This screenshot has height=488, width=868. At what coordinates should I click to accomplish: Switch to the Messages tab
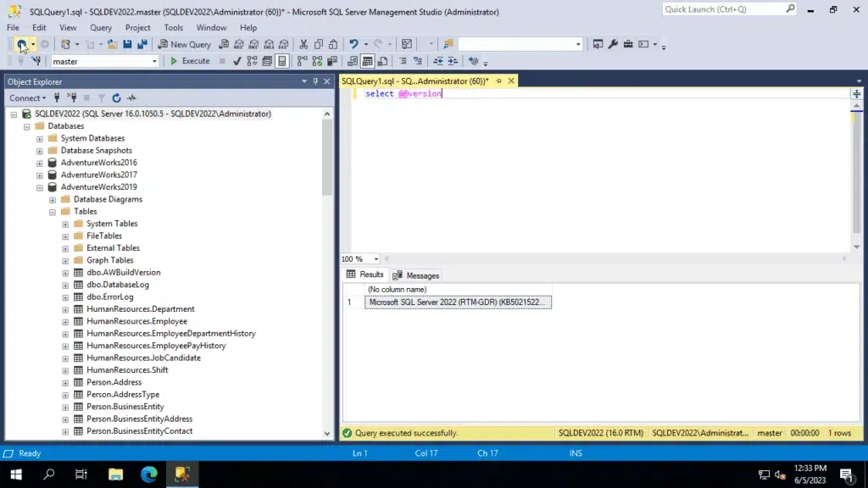(x=416, y=275)
